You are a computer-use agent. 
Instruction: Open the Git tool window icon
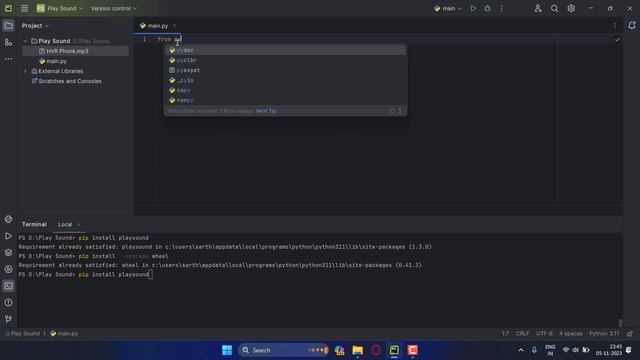point(8,319)
